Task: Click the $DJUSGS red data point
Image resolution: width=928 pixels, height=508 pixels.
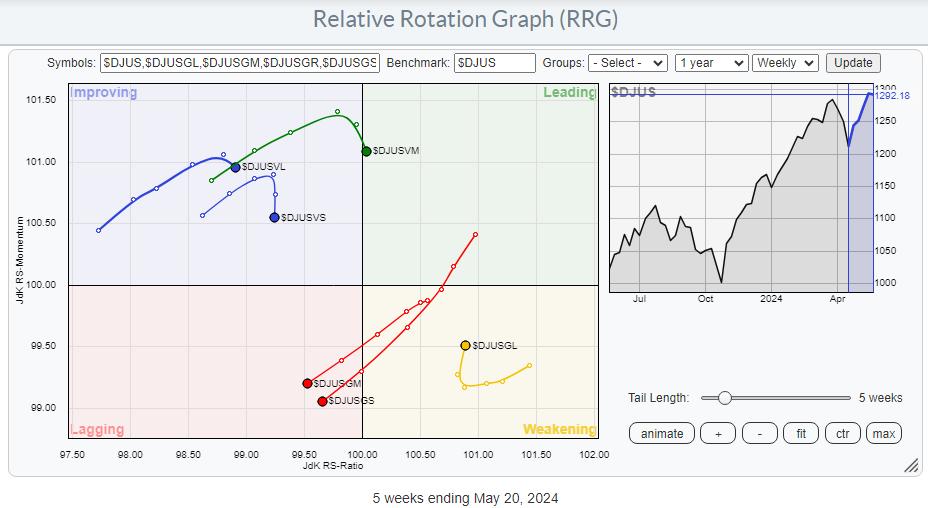Action: tap(322, 401)
